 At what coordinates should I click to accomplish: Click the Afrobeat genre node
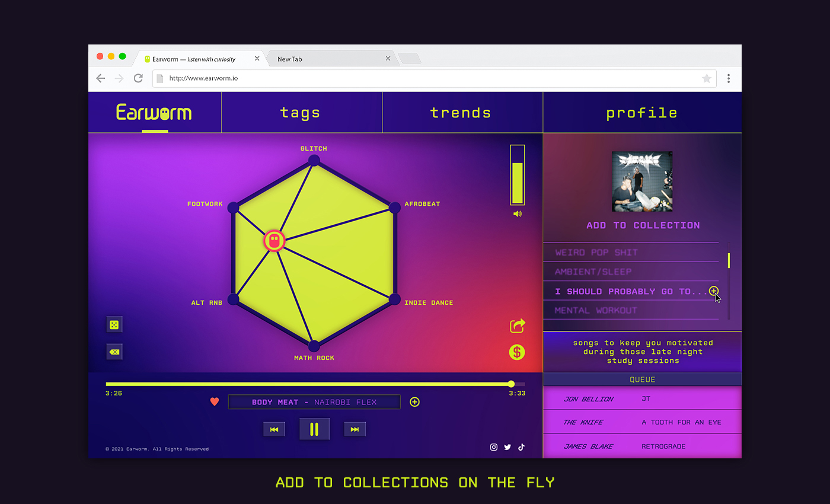394,207
